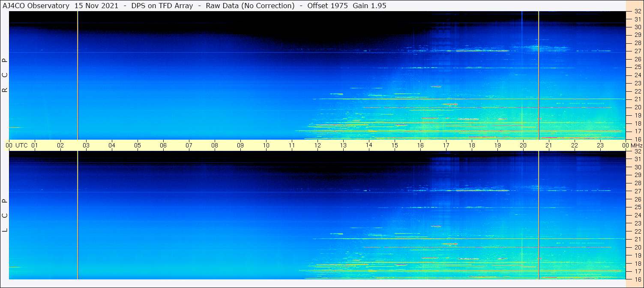Click the 29 MHz tick in LCP panel
The image size is (644, 288).
click(x=638, y=175)
